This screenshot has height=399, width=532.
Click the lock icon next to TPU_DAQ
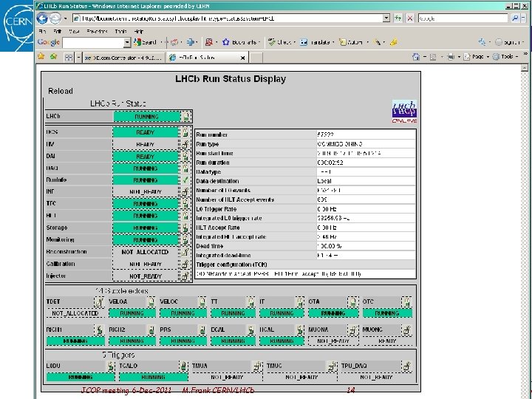405,366
